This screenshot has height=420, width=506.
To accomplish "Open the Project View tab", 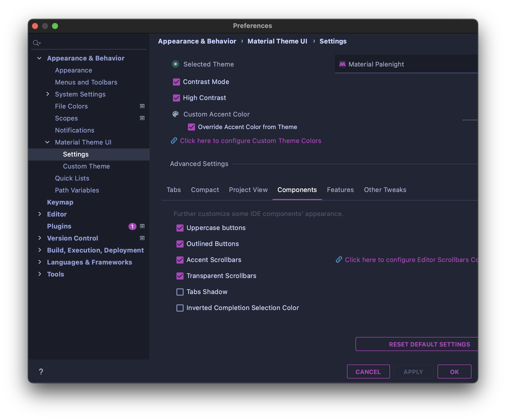I will tap(248, 190).
